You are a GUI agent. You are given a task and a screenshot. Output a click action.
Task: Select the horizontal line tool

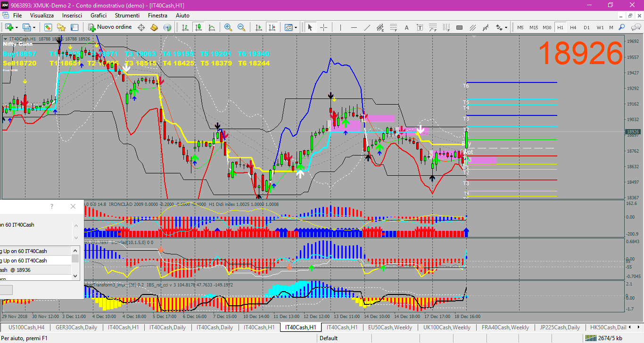point(354,27)
